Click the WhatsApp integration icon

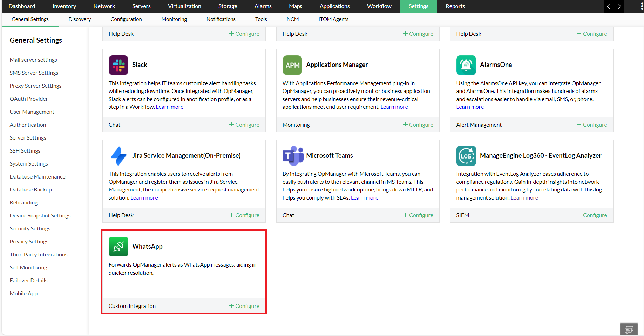coord(118,247)
